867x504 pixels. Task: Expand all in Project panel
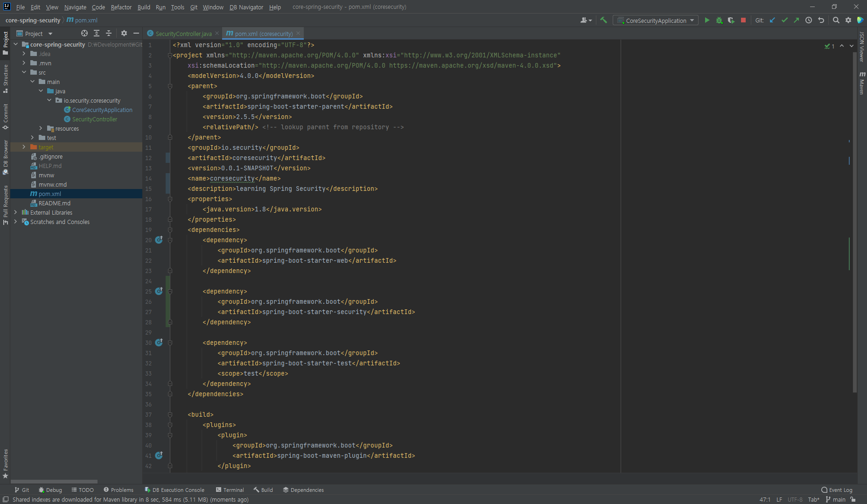point(97,33)
